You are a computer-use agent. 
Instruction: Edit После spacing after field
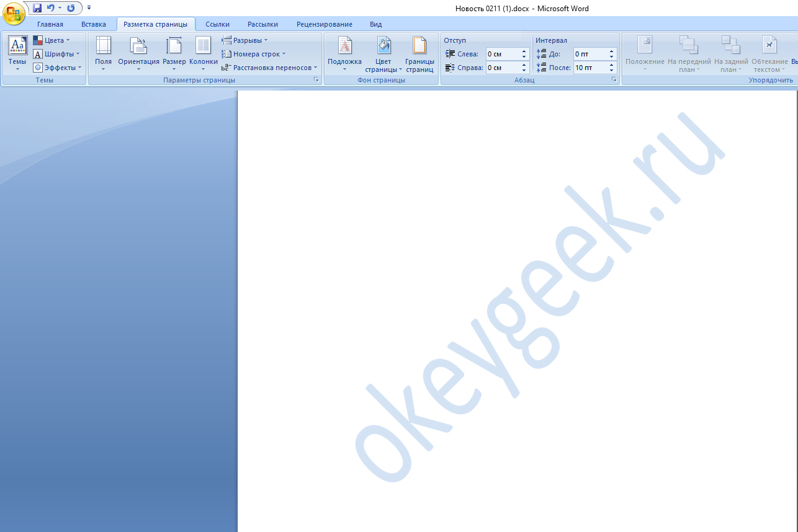click(590, 68)
